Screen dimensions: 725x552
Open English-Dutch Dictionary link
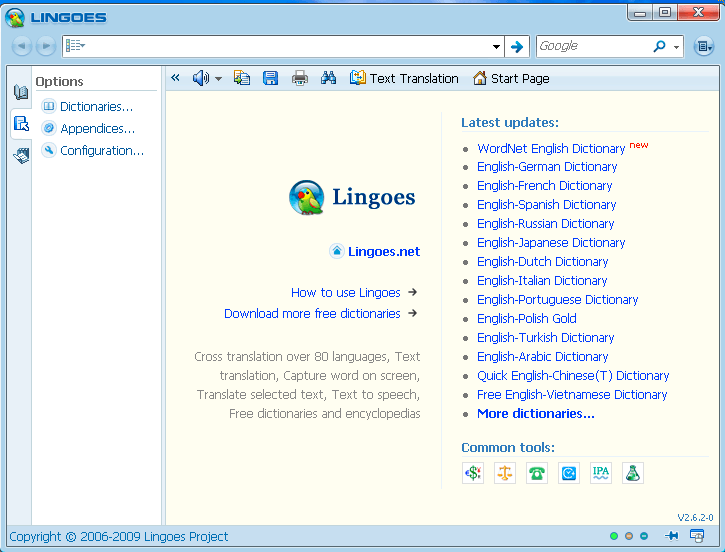543,262
